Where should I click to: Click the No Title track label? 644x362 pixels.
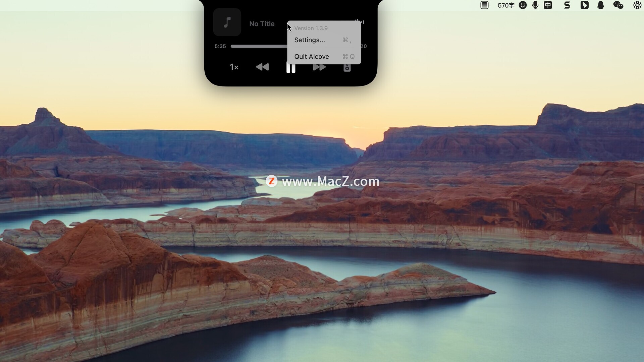point(262,24)
